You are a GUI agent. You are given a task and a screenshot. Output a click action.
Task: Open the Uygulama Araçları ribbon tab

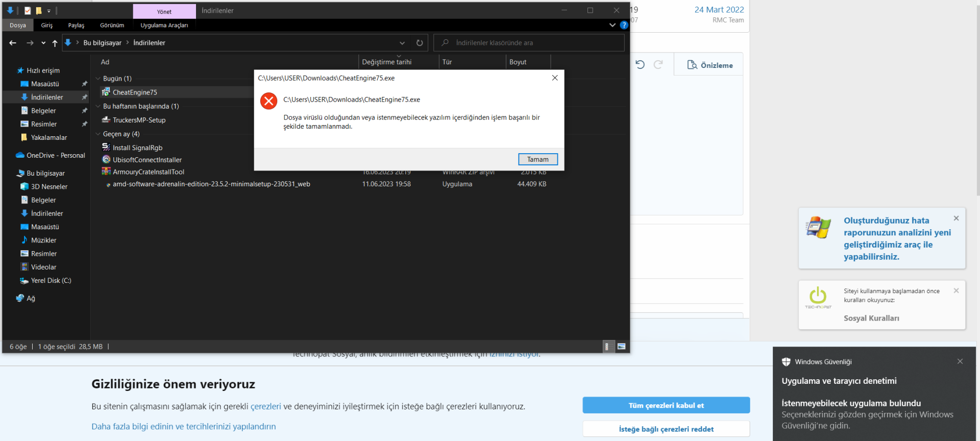(164, 25)
